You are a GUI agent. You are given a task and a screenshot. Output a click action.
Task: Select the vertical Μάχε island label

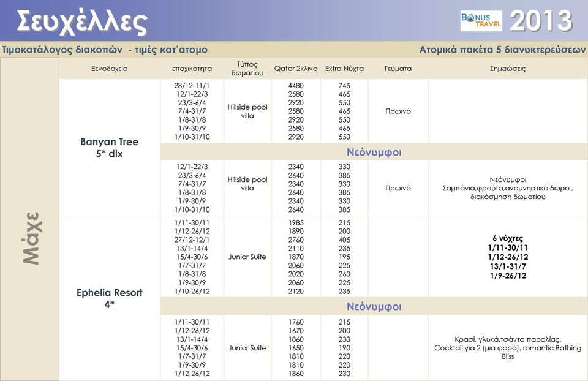[32, 238]
